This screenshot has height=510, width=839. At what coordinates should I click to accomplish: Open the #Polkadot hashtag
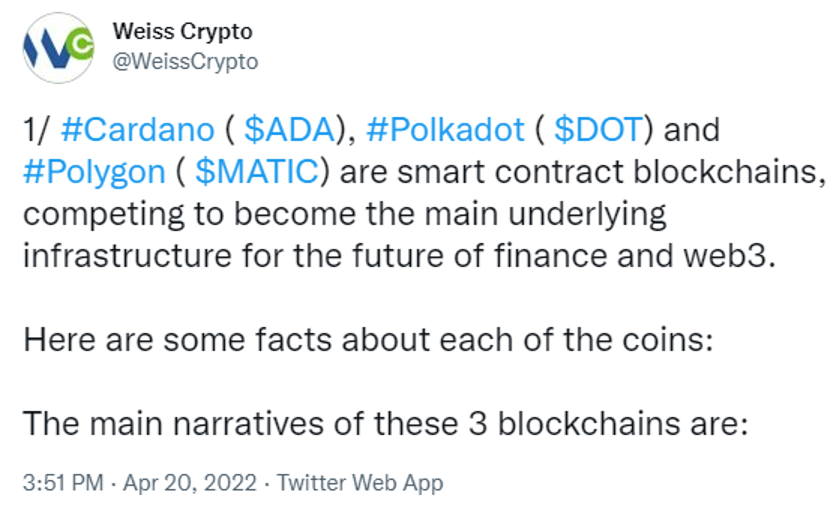(446, 130)
